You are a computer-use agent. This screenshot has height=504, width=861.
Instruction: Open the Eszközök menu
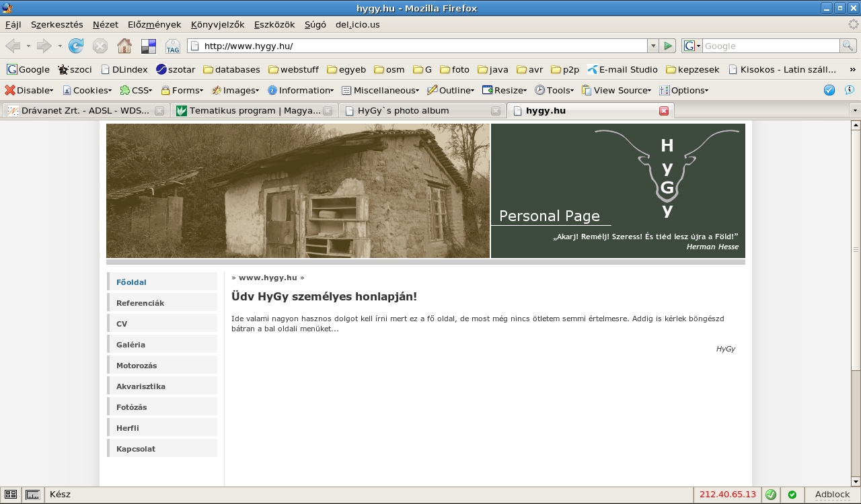tap(274, 24)
